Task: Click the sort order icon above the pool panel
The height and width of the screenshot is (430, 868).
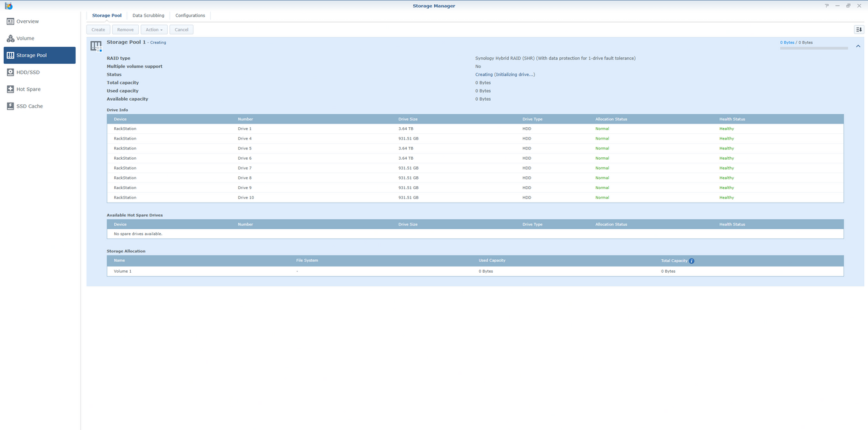Action: coord(859,29)
